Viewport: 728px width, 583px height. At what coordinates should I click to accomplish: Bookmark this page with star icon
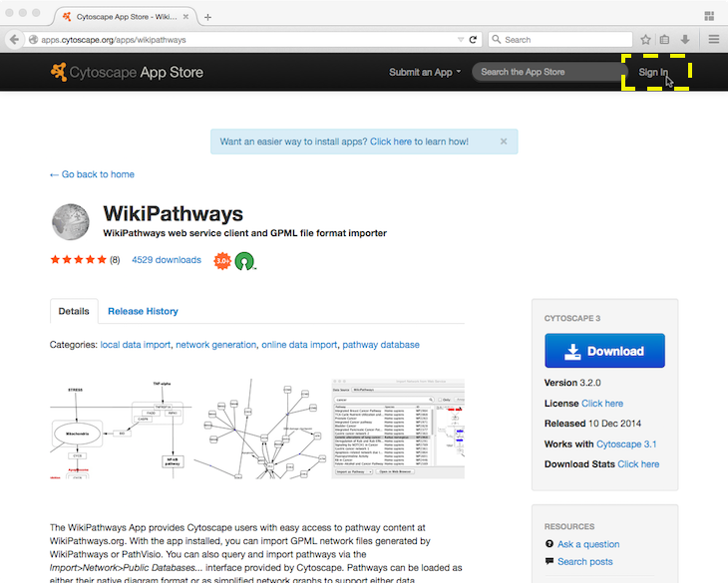click(645, 40)
